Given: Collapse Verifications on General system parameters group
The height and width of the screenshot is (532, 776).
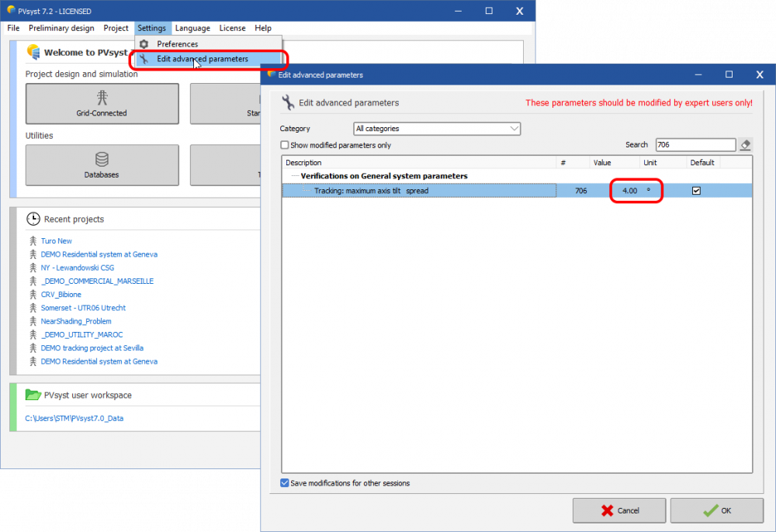Looking at the screenshot, I should [295, 177].
